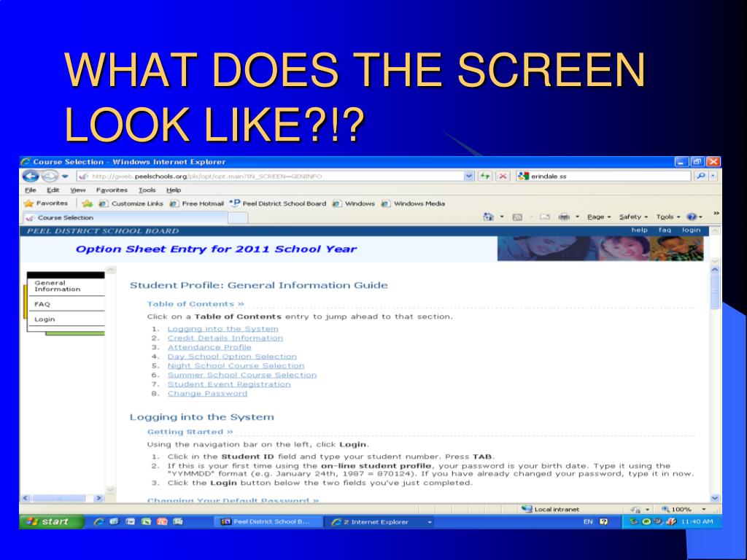Click the content scrollbar down arrow
The width and height of the screenshot is (747, 560).
point(715,498)
